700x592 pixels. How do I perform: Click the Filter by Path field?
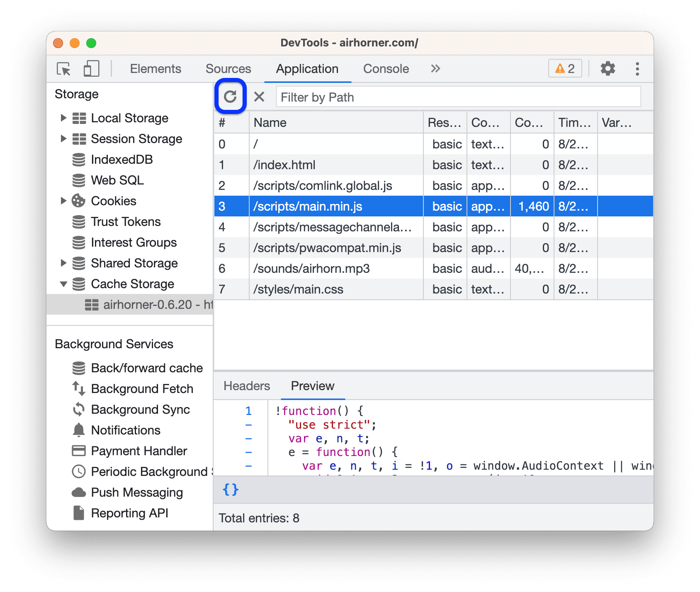point(458,97)
